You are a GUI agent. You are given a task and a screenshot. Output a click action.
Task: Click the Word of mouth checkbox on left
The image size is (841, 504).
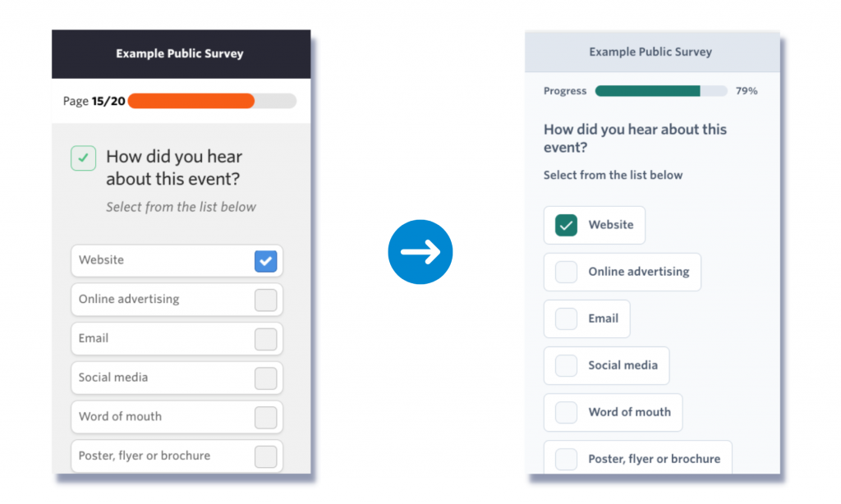(265, 417)
